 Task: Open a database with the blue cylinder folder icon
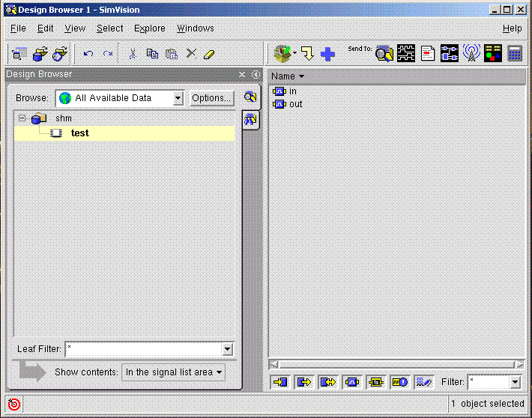pyautogui.click(x=40, y=54)
